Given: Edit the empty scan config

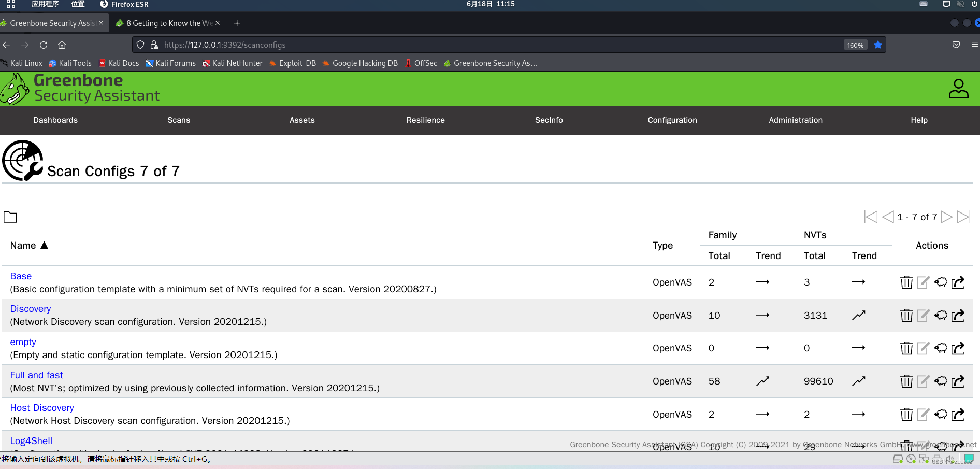Looking at the screenshot, I should pos(924,348).
